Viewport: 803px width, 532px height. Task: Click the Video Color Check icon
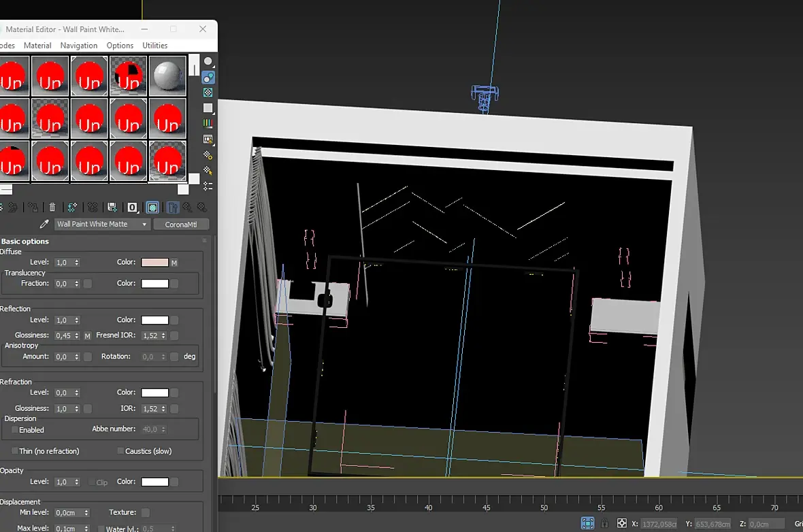click(208, 124)
